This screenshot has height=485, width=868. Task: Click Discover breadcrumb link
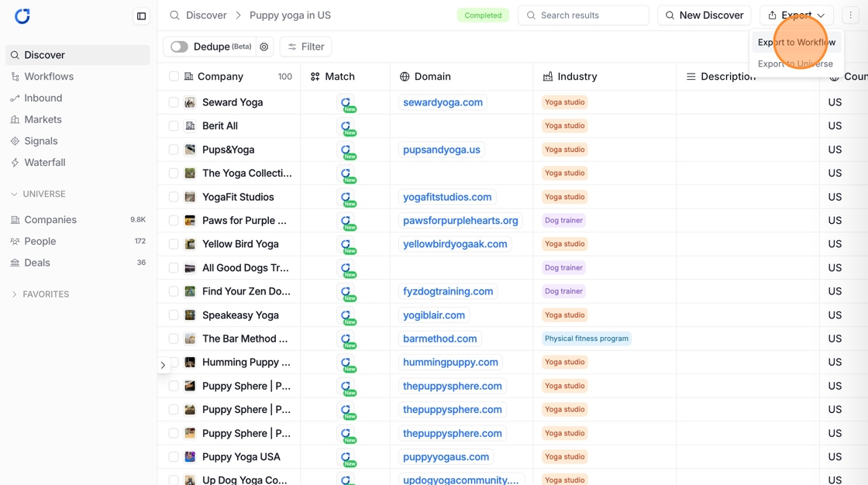pos(206,15)
